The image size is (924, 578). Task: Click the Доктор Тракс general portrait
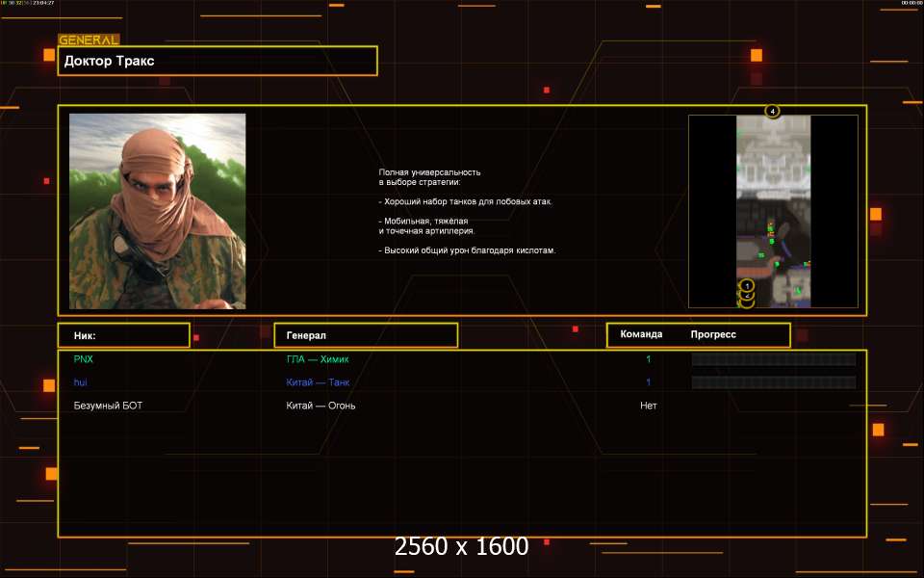(157, 211)
